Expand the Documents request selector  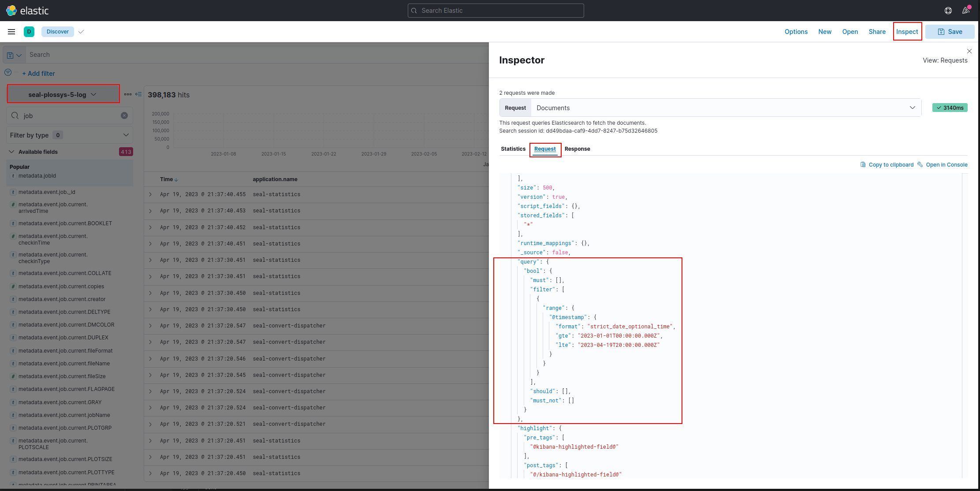click(912, 108)
